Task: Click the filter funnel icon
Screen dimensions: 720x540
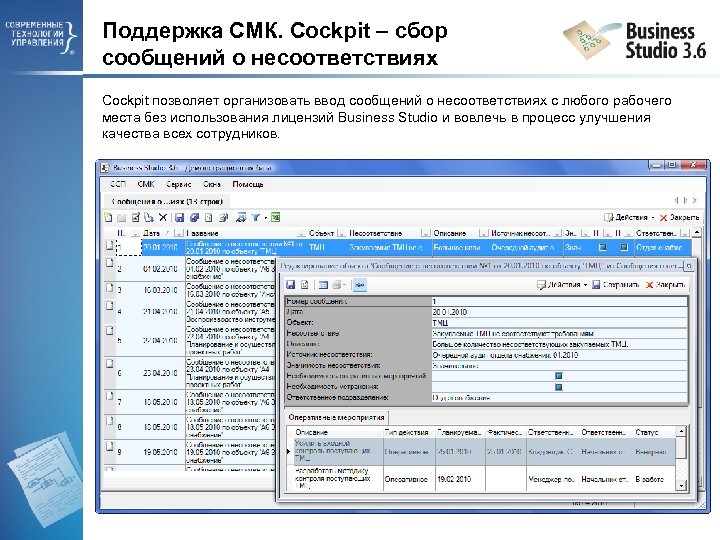Action: (256, 218)
